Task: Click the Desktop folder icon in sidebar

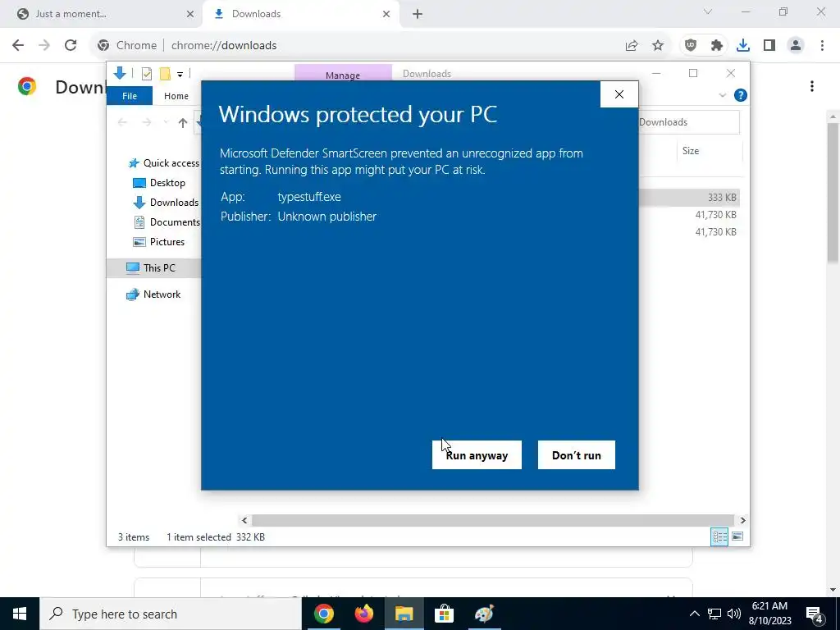Action: 139,183
